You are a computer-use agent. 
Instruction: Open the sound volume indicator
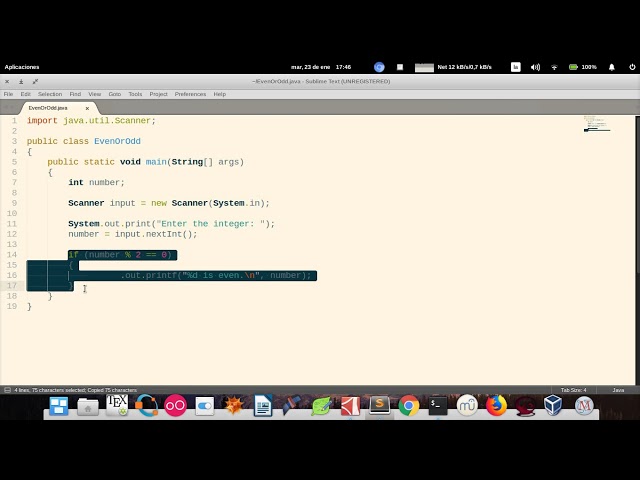(535, 67)
